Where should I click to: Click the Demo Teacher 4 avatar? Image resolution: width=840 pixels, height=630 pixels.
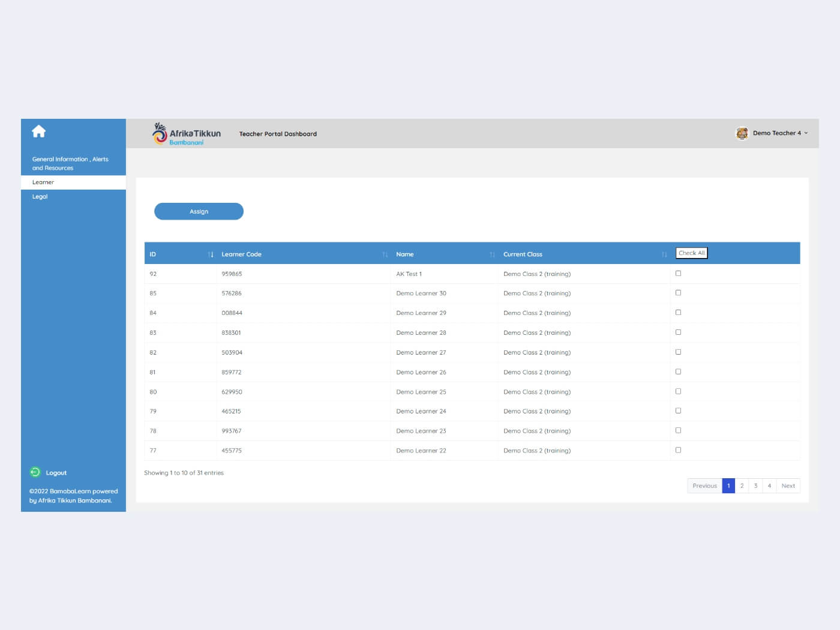742,133
